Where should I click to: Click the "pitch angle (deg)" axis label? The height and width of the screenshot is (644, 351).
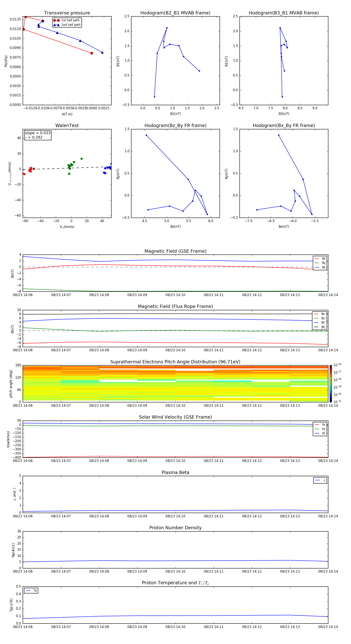click(x=11, y=384)
